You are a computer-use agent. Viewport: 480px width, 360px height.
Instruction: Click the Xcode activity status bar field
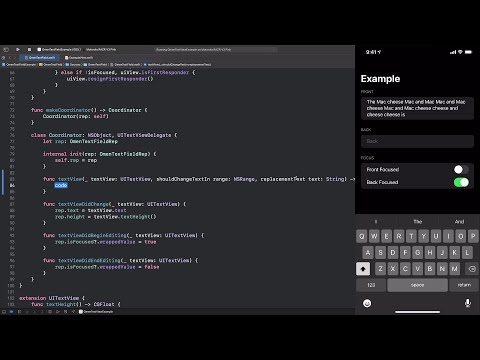pos(216,49)
